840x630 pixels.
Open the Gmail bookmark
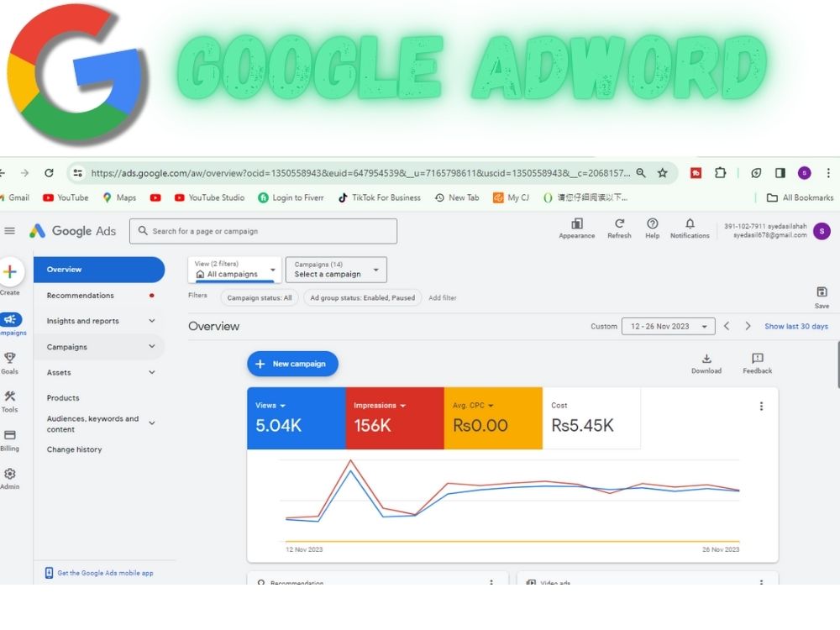(x=15, y=197)
